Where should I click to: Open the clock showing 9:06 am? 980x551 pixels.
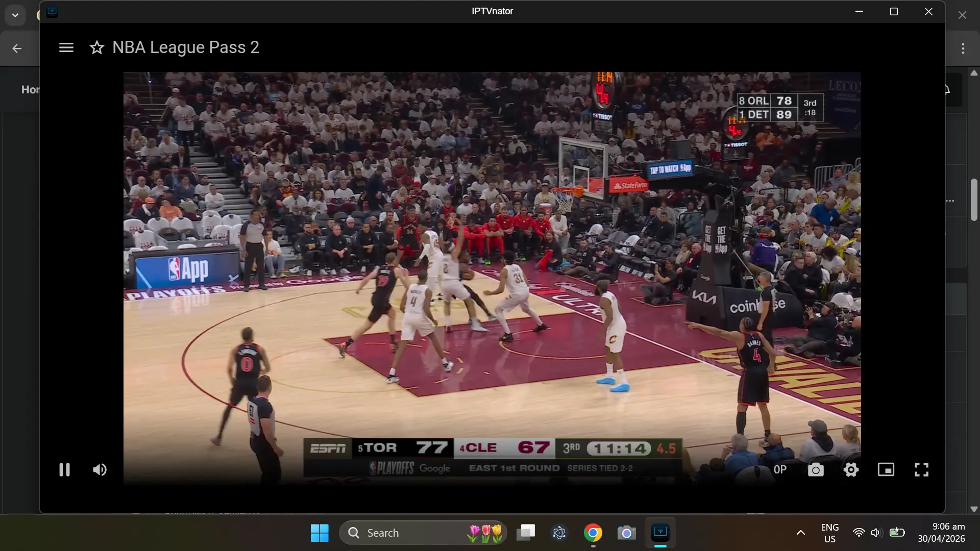(941, 533)
